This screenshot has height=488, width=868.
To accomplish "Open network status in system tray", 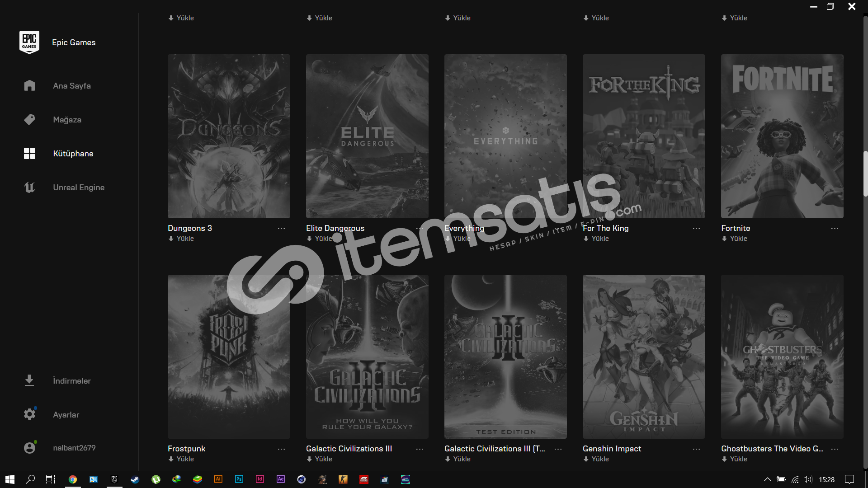I will (x=795, y=479).
